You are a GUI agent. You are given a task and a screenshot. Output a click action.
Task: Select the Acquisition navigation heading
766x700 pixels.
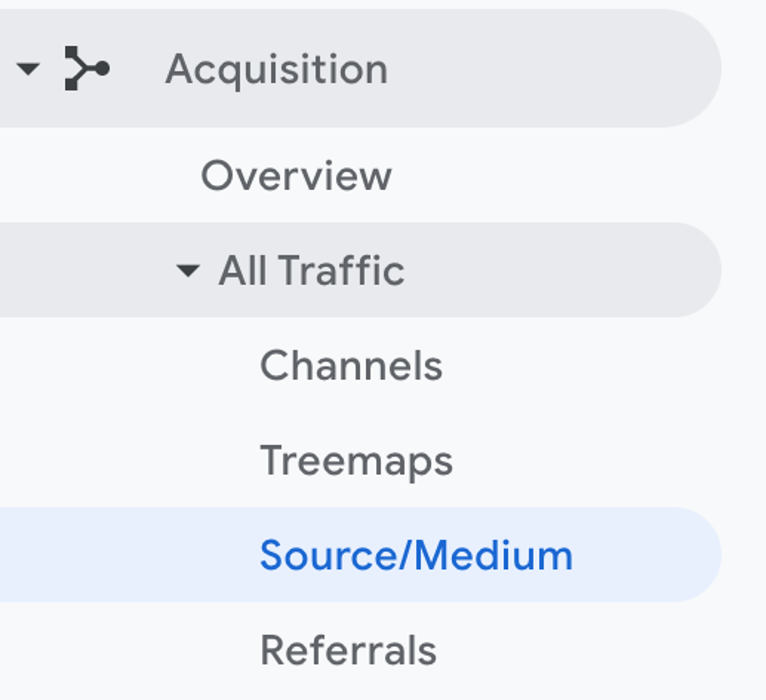[x=277, y=67]
